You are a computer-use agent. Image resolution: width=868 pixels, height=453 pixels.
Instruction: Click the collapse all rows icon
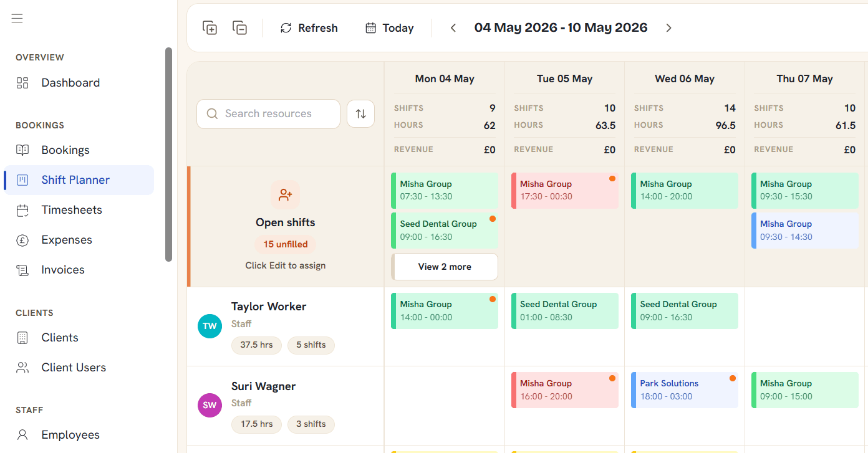(239, 28)
